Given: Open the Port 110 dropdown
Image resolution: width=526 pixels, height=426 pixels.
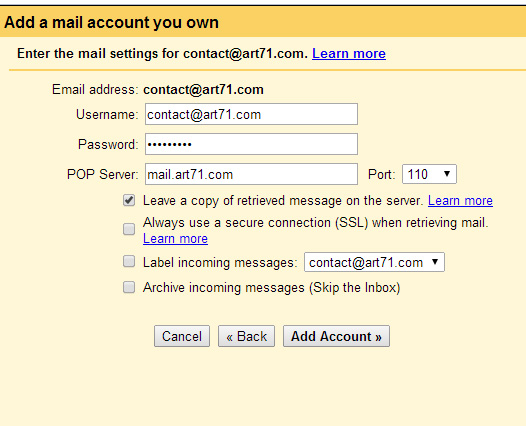Looking at the screenshot, I should click(x=429, y=174).
